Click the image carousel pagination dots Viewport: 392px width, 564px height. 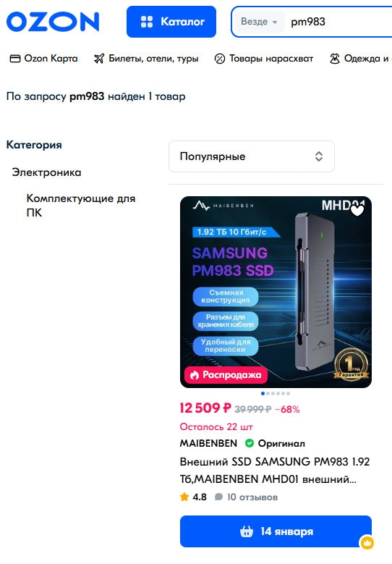click(276, 394)
